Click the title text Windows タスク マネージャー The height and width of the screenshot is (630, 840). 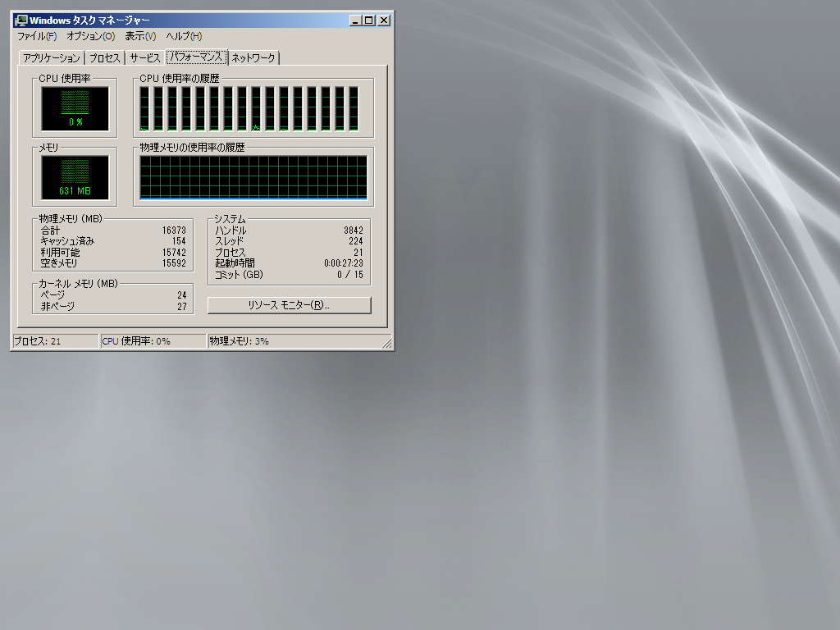point(89,21)
